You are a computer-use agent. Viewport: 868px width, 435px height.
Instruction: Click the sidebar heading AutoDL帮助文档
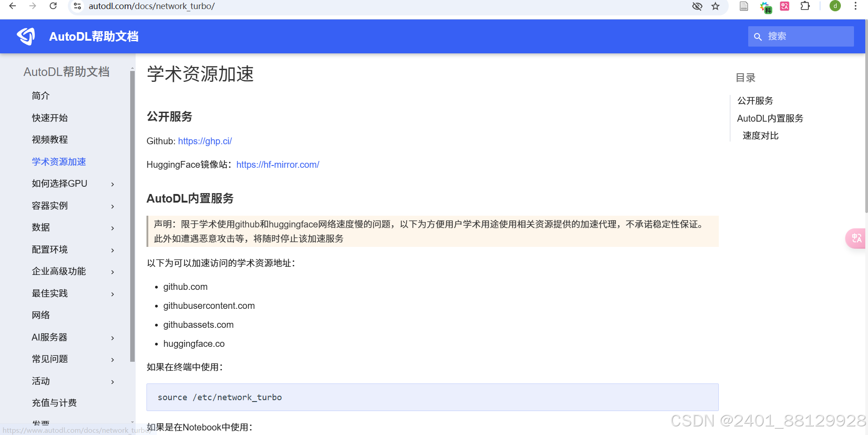66,72
